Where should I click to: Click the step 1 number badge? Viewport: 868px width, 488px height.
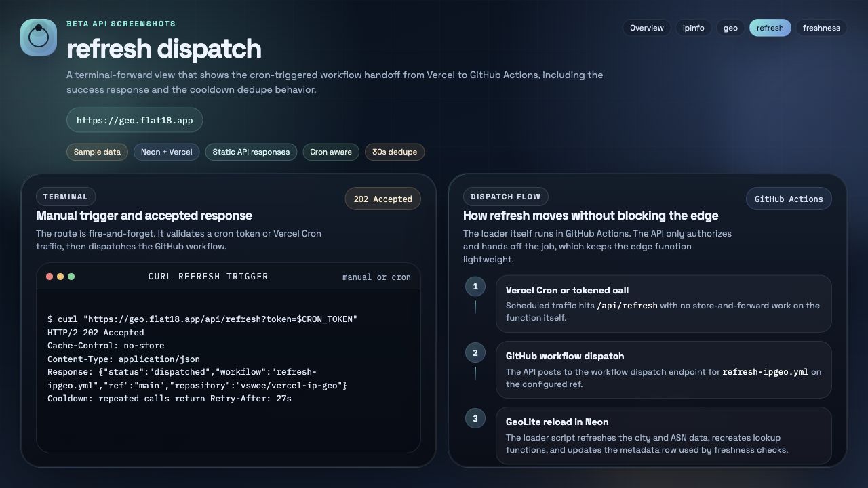click(x=475, y=286)
